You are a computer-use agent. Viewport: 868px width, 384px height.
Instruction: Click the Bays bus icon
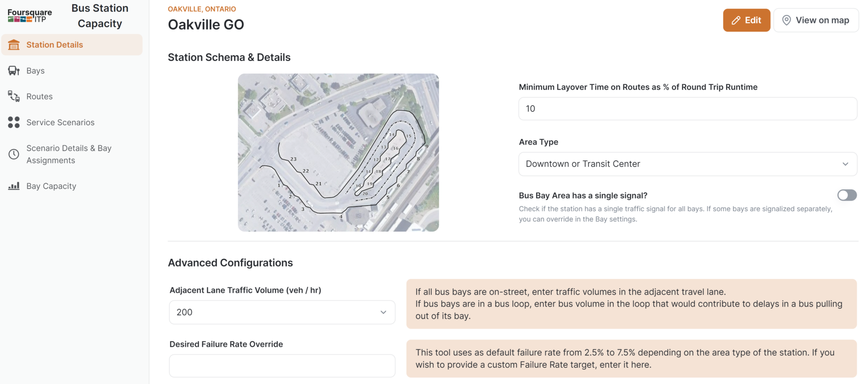[x=14, y=70]
